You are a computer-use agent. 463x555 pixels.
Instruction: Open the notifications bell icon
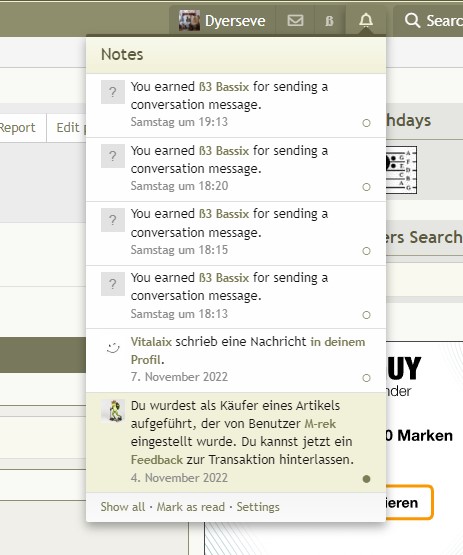(x=366, y=21)
